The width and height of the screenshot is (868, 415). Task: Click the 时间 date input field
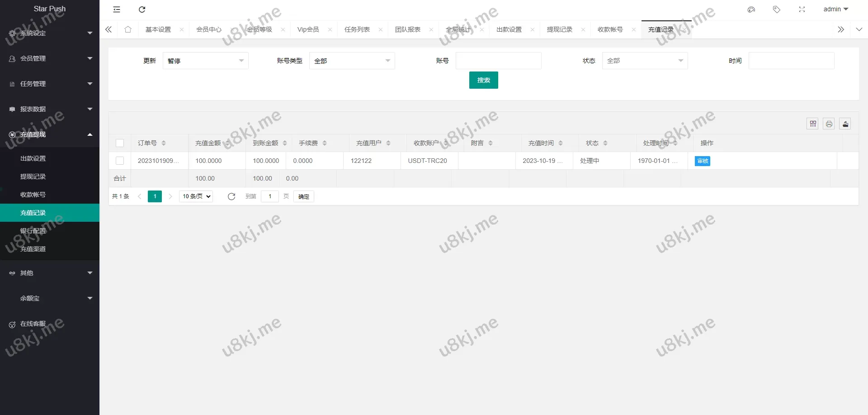click(x=791, y=60)
